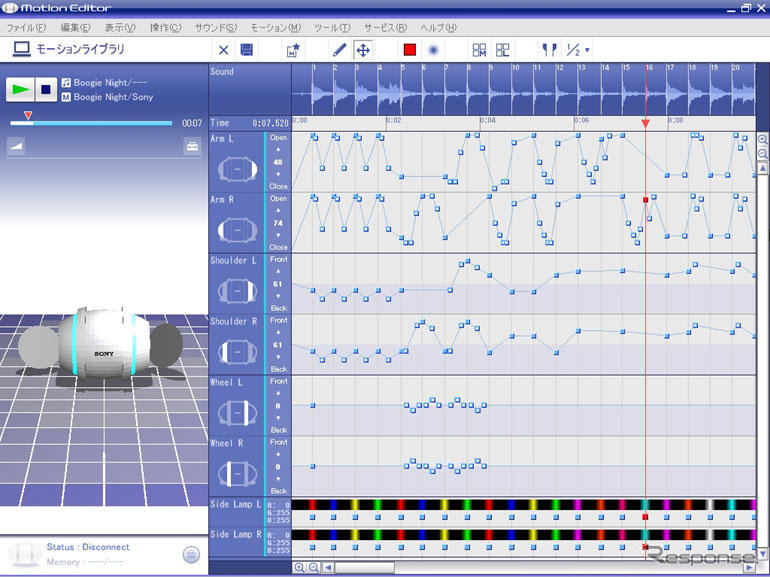Click the round button beside Status: Disconnect
This screenshot has width=770, height=577.
pyautogui.click(x=191, y=555)
